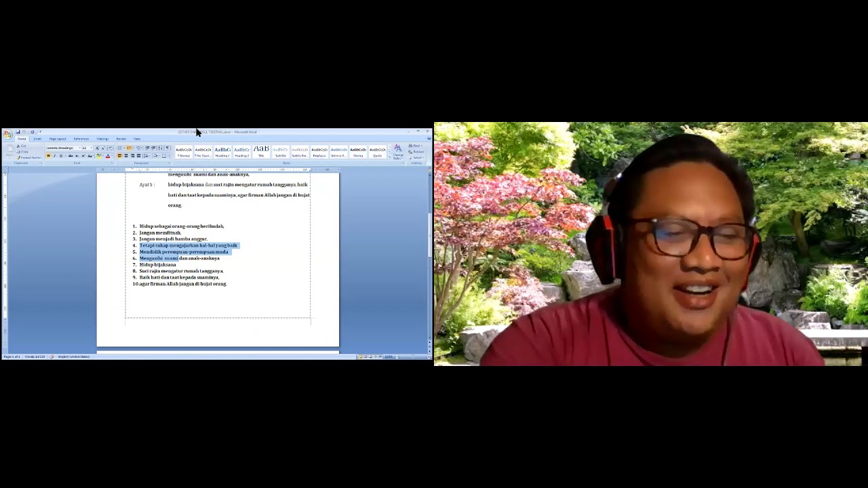The height and width of the screenshot is (488, 868).
Task: Open the Line Spacing menu
Action: coord(146,156)
